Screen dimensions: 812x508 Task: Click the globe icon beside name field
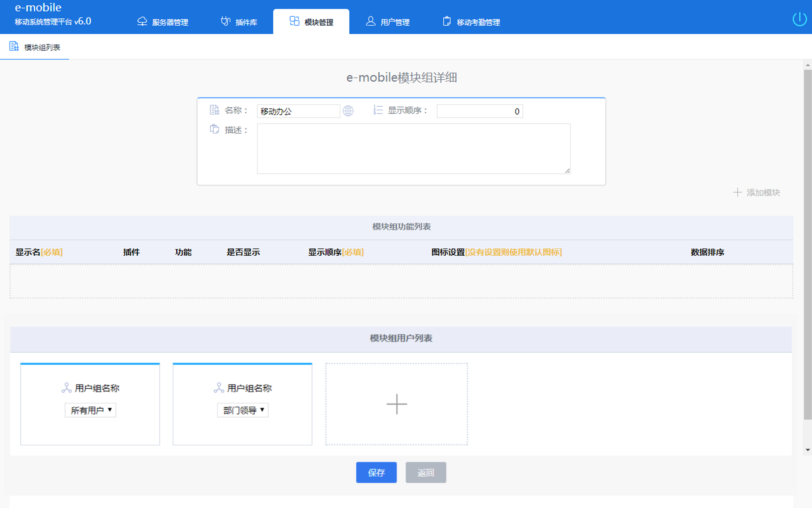pos(348,111)
